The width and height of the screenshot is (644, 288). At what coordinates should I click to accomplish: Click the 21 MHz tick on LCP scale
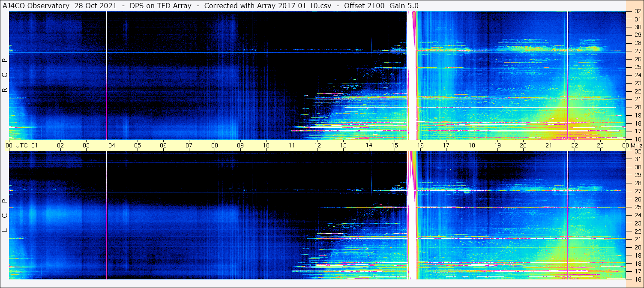(638, 239)
